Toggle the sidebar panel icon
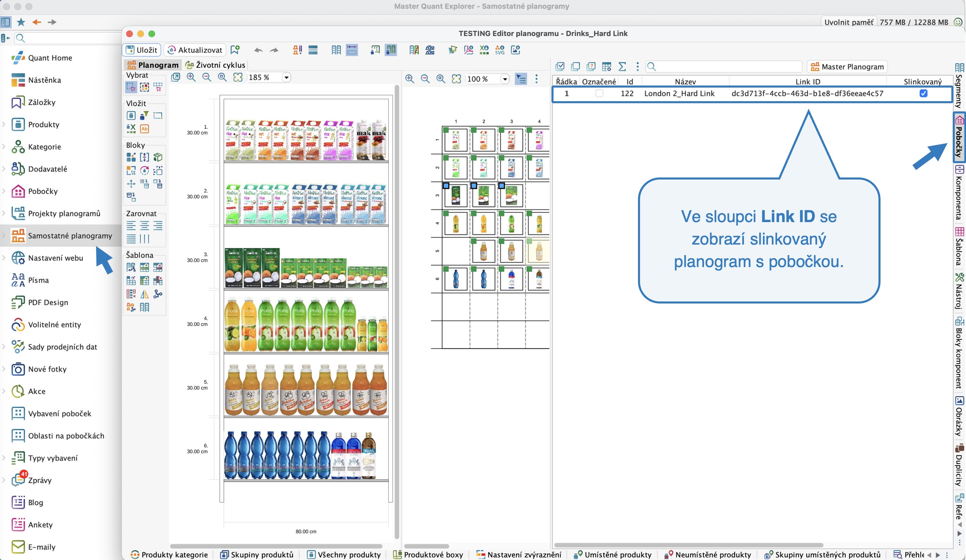This screenshot has height=560, width=966. (6, 22)
